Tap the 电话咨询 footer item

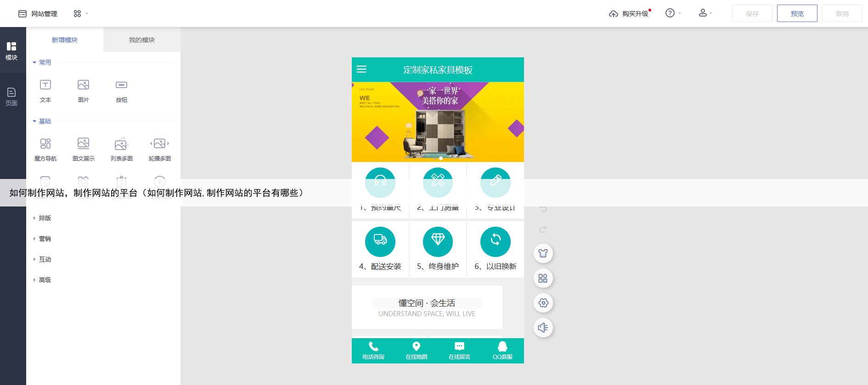(x=373, y=351)
